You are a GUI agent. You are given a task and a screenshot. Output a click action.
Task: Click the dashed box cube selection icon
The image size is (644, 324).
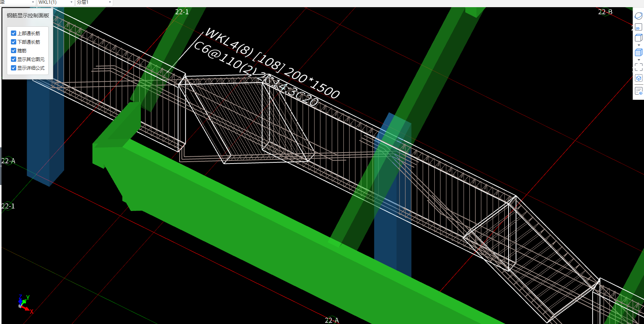point(638,78)
